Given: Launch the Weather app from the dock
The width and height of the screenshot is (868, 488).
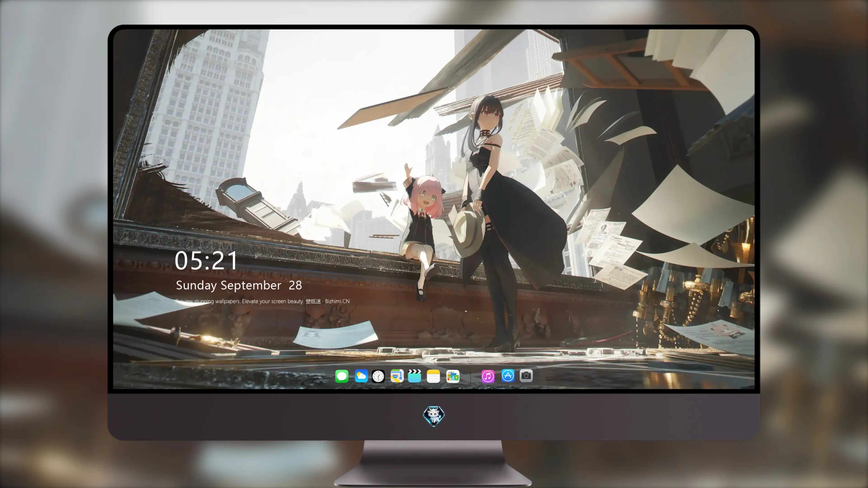Looking at the screenshot, I should [361, 376].
